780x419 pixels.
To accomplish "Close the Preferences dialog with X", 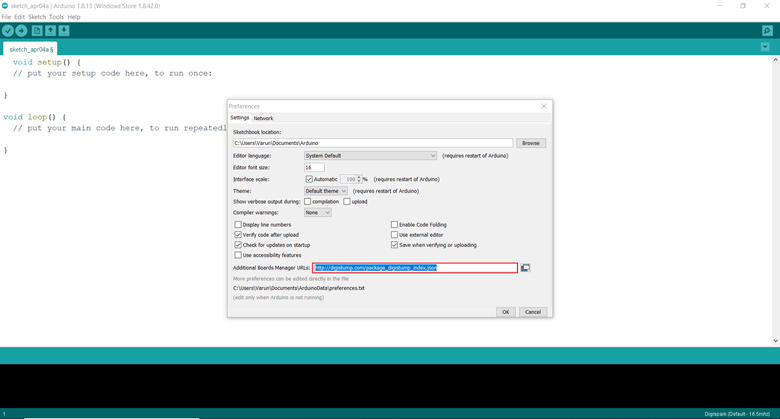I will (x=544, y=106).
